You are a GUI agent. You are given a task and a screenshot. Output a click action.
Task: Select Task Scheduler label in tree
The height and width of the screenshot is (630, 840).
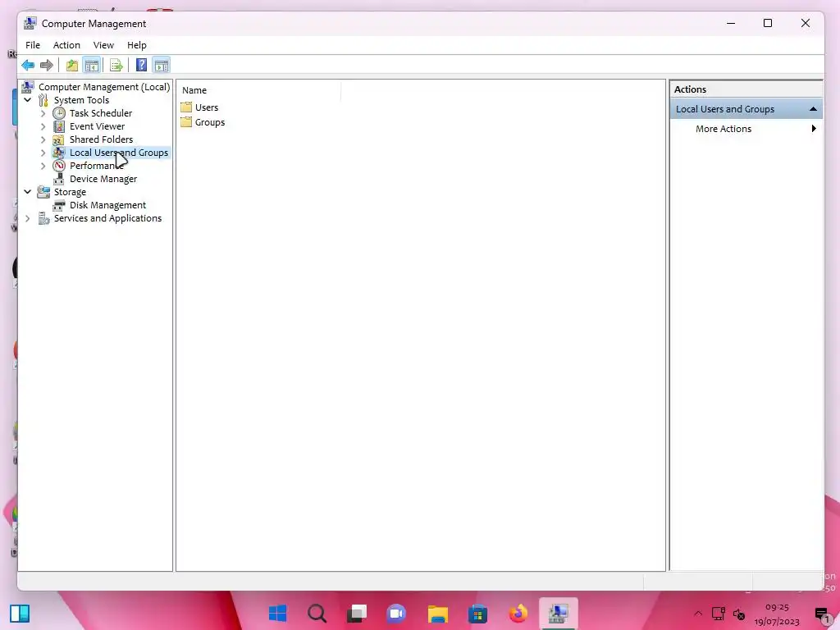click(101, 113)
